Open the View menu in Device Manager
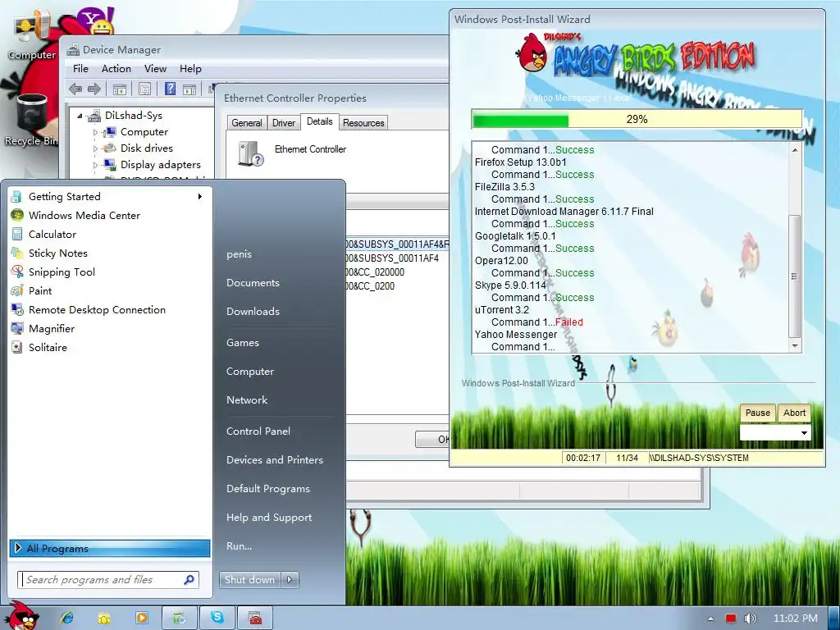The width and height of the screenshot is (840, 630). [x=155, y=69]
